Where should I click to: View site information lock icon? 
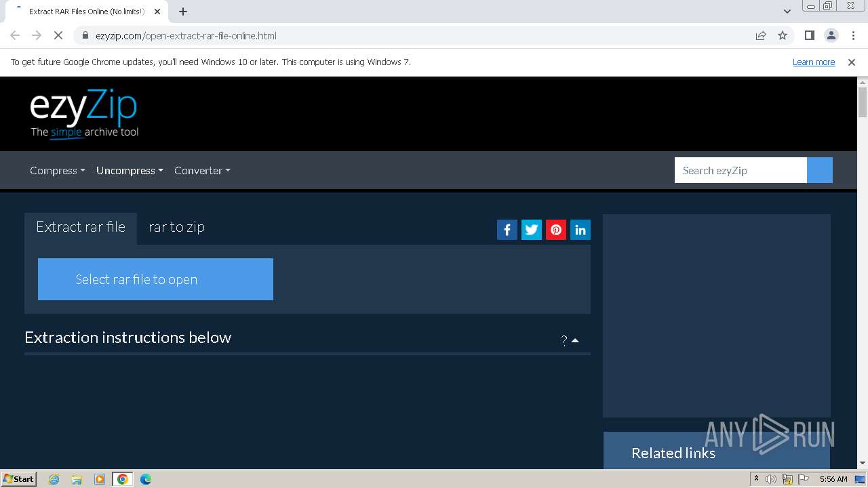coord(85,35)
